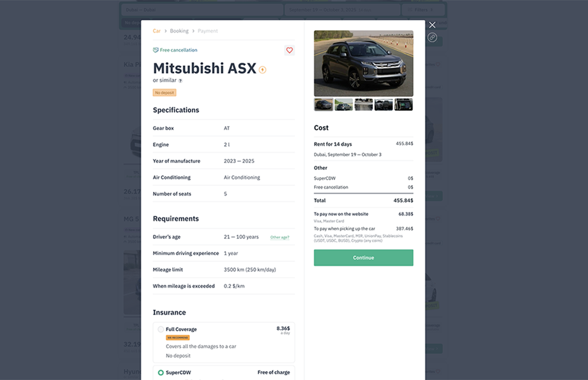Viewport: 588px width, 380px height.
Task: View the fifth interior screen thumbnail
Action: (403, 104)
